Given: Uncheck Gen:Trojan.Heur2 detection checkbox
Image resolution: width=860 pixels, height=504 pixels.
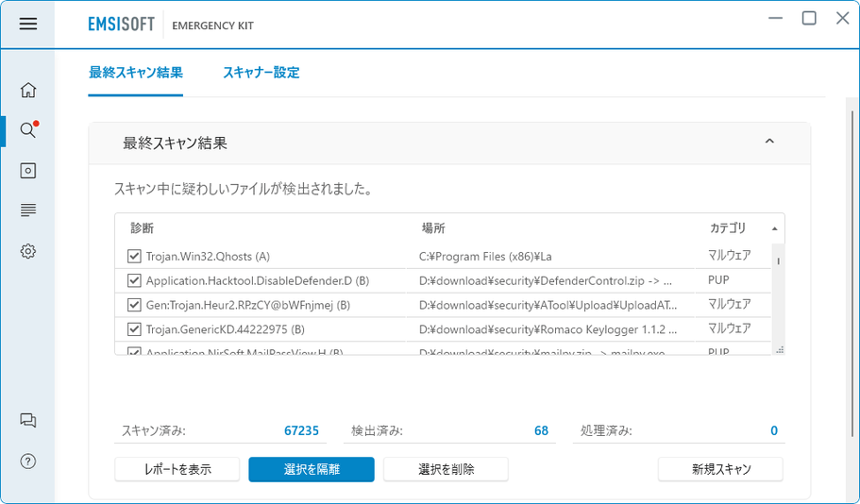Looking at the screenshot, I should (134, 304).
